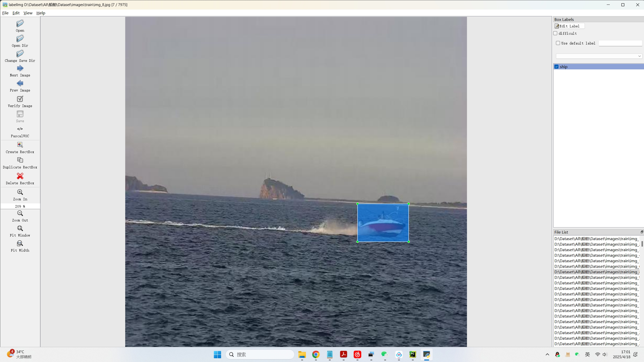Check the difficult checkbox

tap(555, 33)
